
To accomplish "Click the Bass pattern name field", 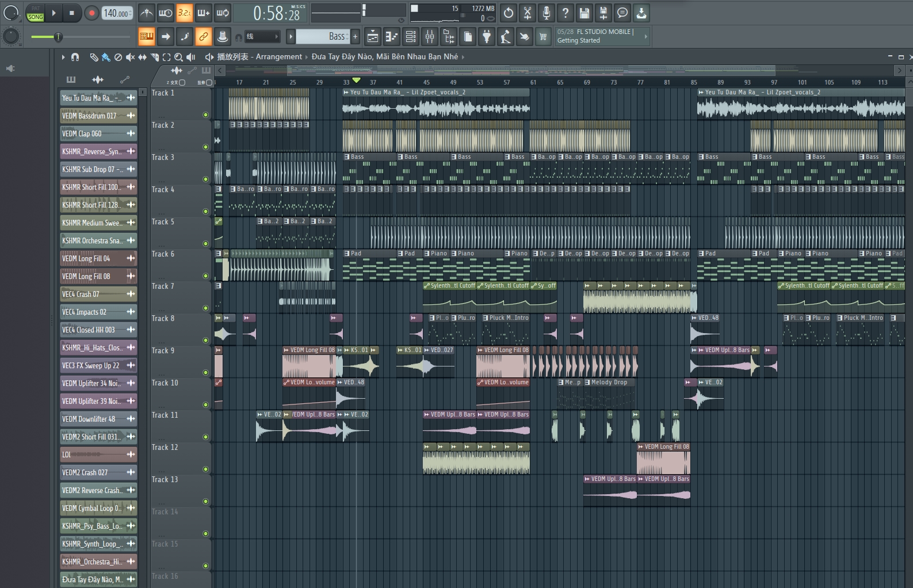I will click(322, 37).
